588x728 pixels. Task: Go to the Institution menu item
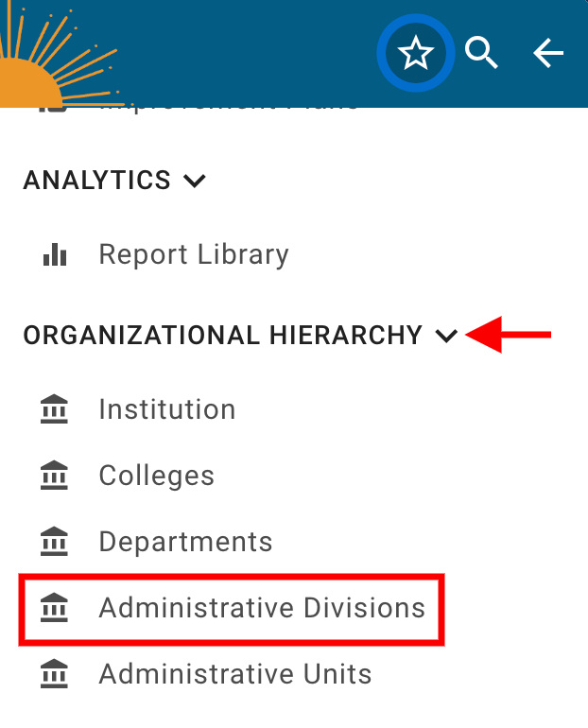pyautogui.click(x=167, y=409)
